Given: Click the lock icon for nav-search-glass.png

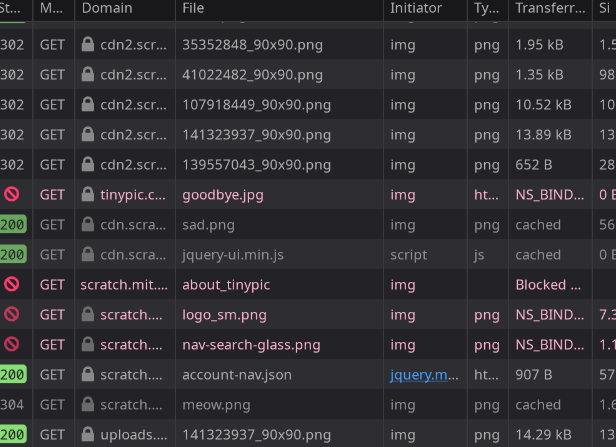Looking at the screenshot, I should (88, 344).
